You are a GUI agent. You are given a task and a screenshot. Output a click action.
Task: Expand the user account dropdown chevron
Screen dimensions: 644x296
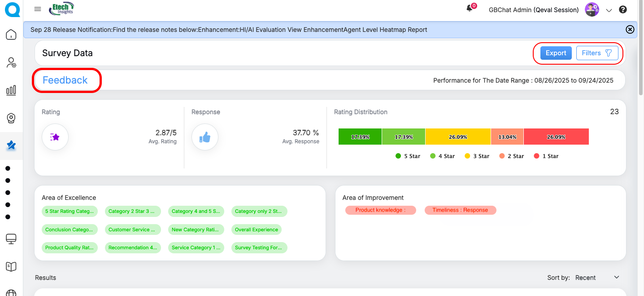(x=609, y=10)
